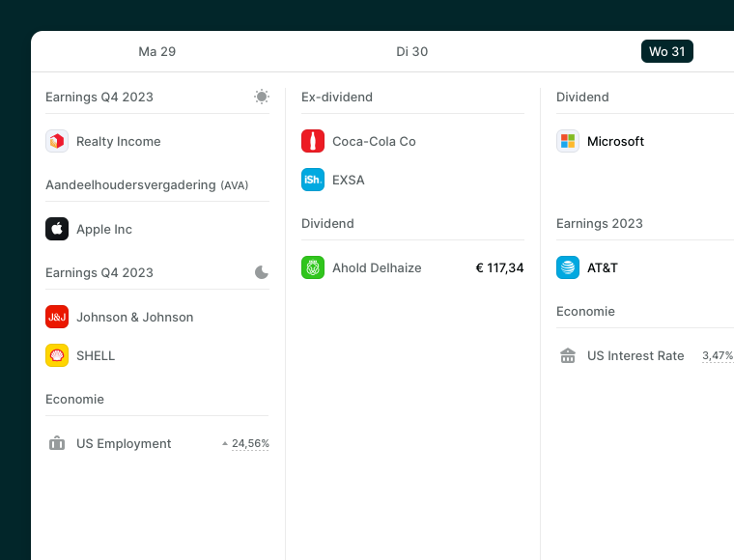The width and height of the screenshot is (734, 560).
Task: Click the Ahold Delhaize logo icon
Action: pyautogui.click(x=313, y=267)
